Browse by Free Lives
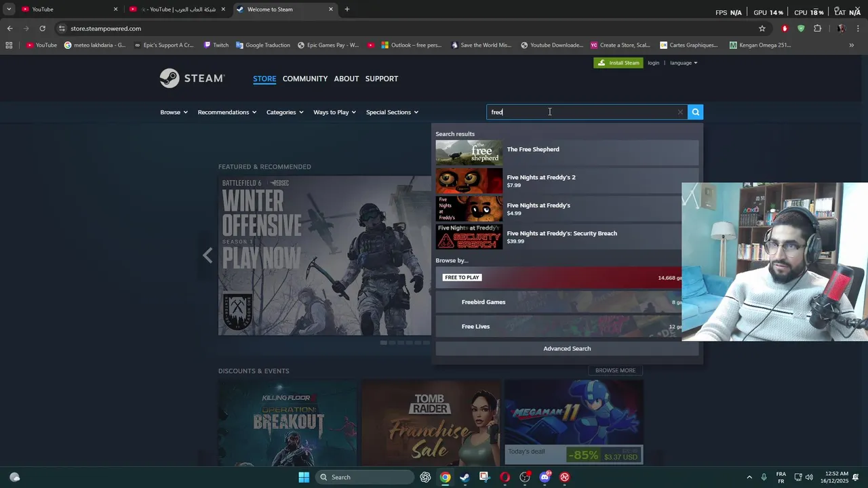The width and height of the screenshot is (868, 488). coord(558,327)
